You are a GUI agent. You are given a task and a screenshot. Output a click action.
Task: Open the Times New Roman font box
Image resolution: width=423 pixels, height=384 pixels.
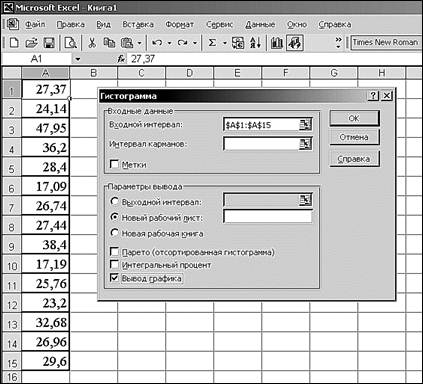pyautogui.click(x=386, y=43)
